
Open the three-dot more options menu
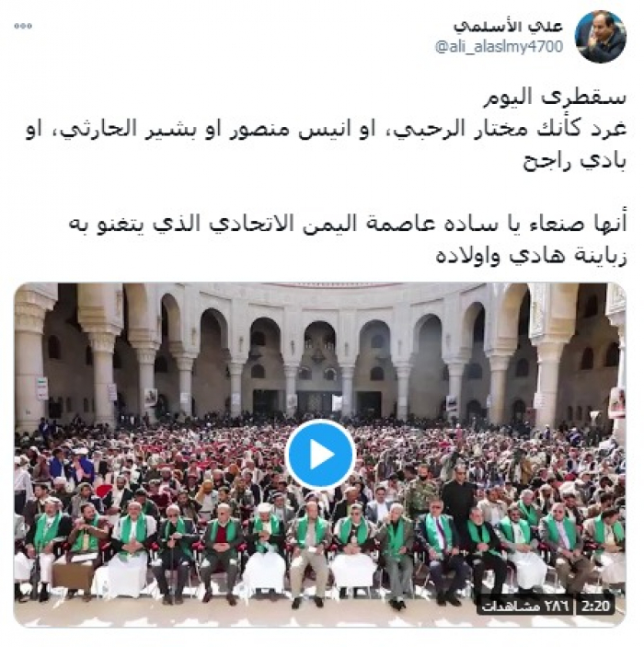(23, 26)
